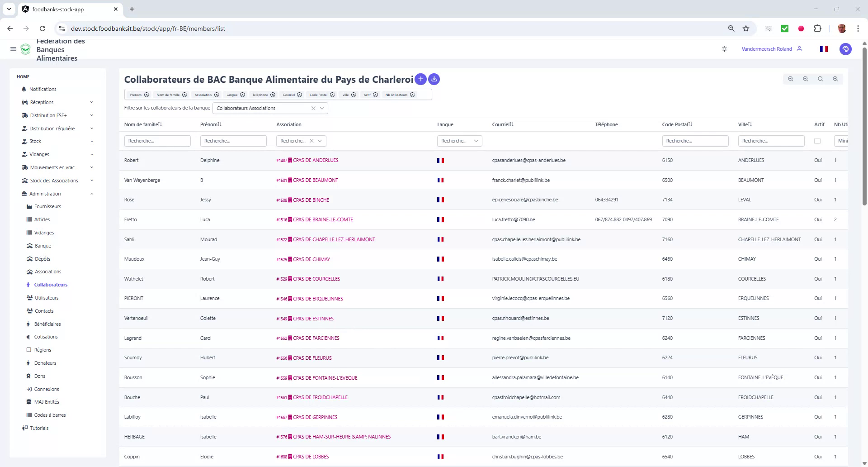Open the hamburger menu icon top left

13,49
